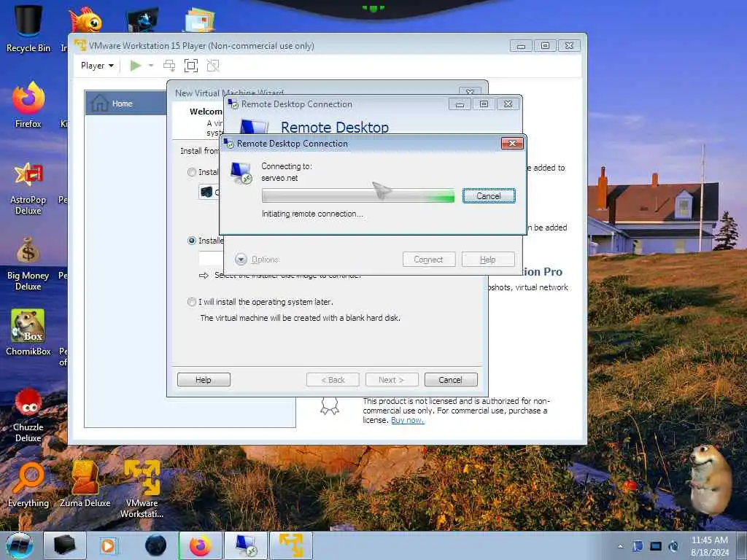The height and width of the screenshot is (560, 747).
Task: Open the power options dropdown arrow
Action: point(151,66)
